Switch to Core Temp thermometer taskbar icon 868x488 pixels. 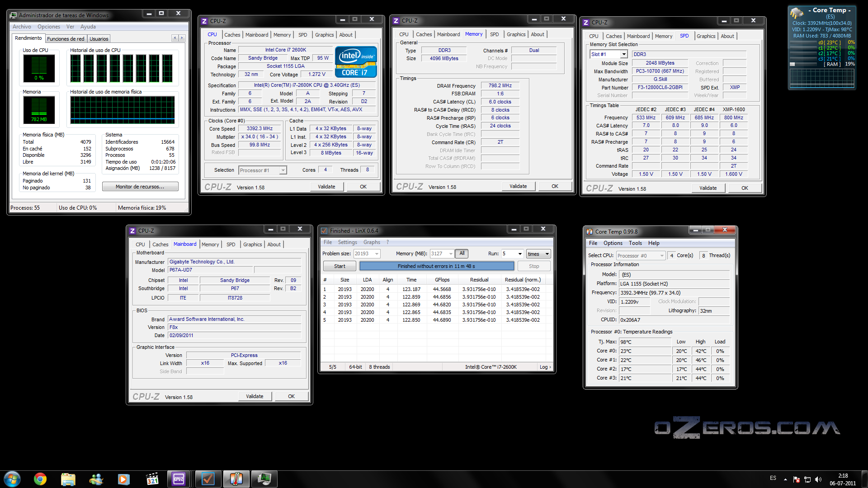[x=236, y=479]
